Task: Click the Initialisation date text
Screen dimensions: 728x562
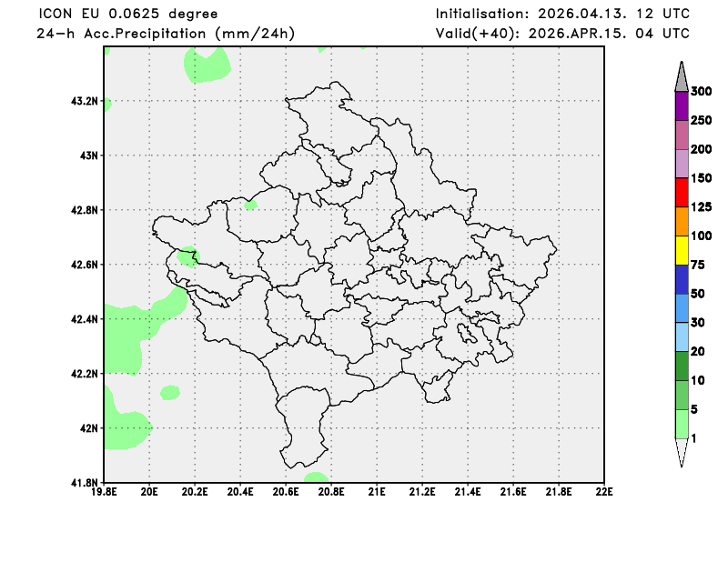Action: pyautogui.click(x=562, y=14)
